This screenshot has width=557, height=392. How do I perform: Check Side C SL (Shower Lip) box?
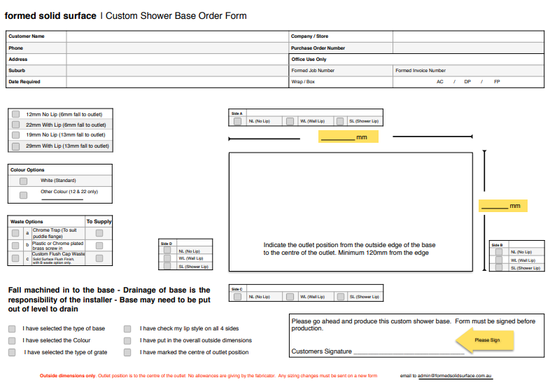coord(341,296)
